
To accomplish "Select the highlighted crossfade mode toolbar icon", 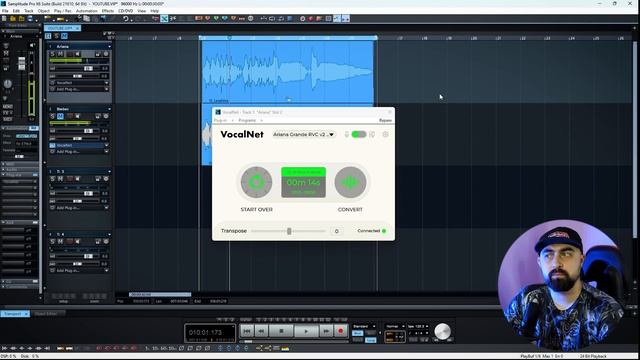I will point(164,18).
